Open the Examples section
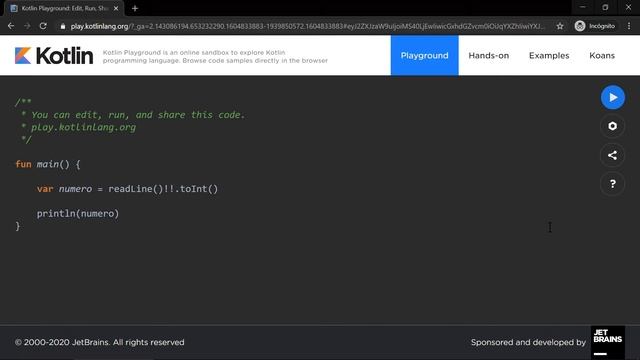This screenshot has height=360, width=640. coord(549,56)
